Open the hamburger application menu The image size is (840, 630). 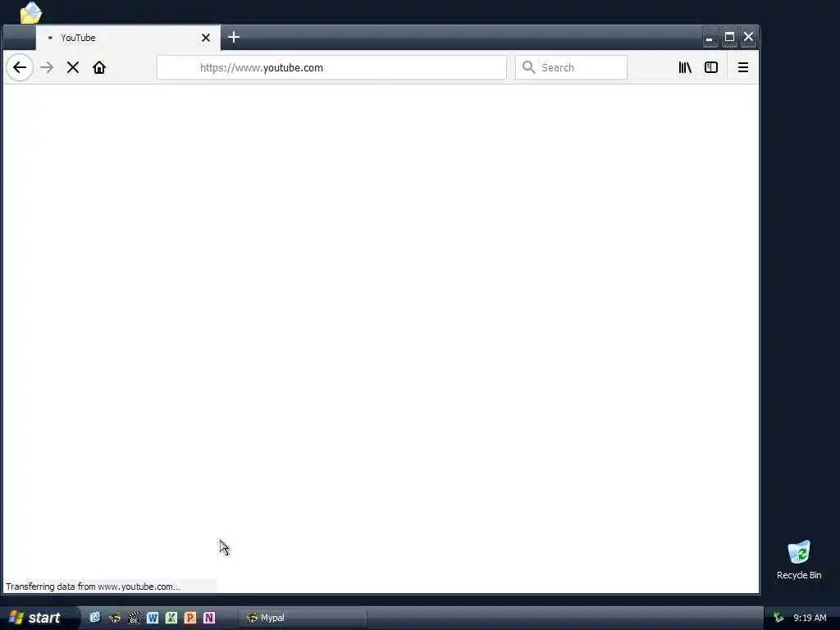click(x=743, y=67)
